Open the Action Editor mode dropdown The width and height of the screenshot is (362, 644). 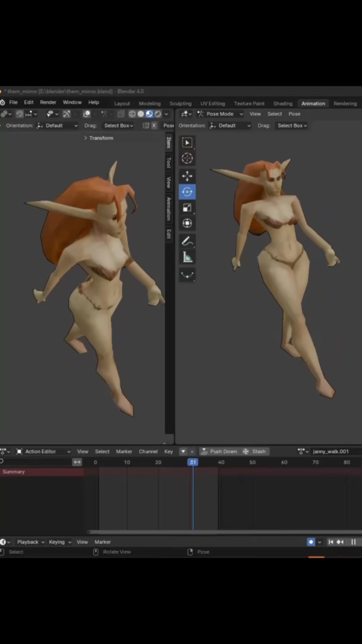pos(43,451)
